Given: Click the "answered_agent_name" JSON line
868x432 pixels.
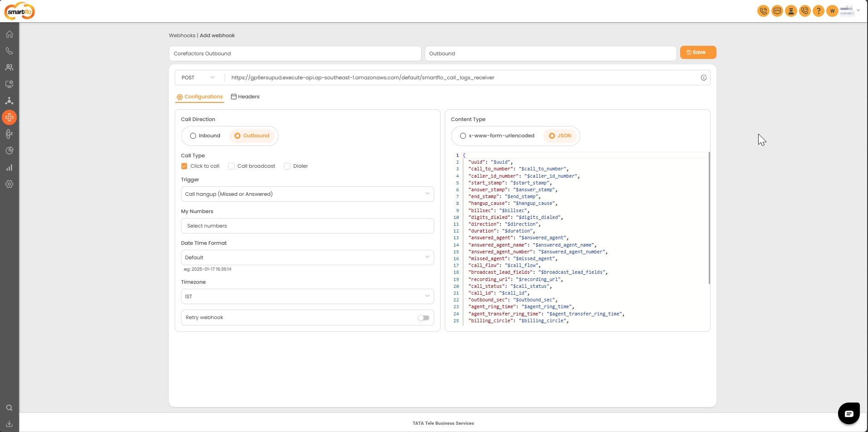Looking at the screenshot, I should (532, 245).
